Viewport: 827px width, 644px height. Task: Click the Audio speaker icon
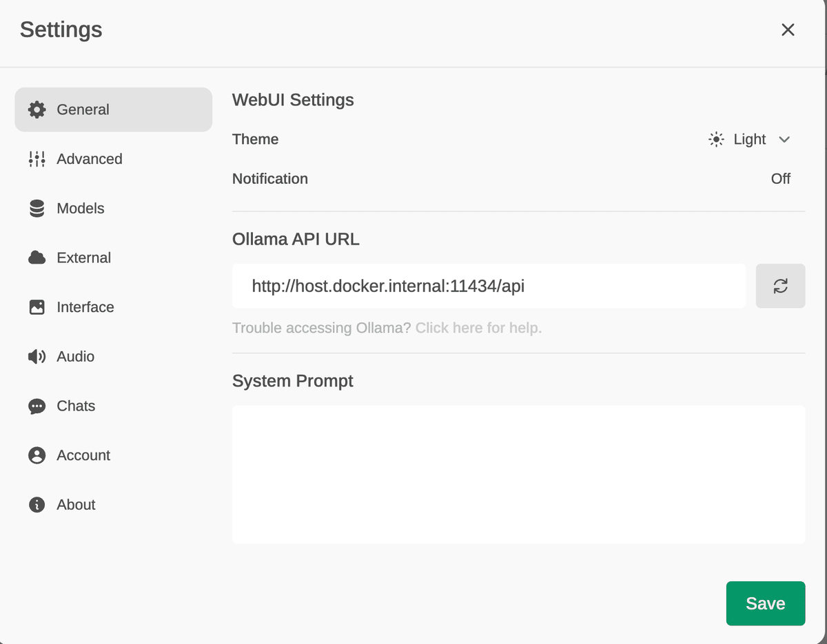pyautogui.click(x=37, y=357)
